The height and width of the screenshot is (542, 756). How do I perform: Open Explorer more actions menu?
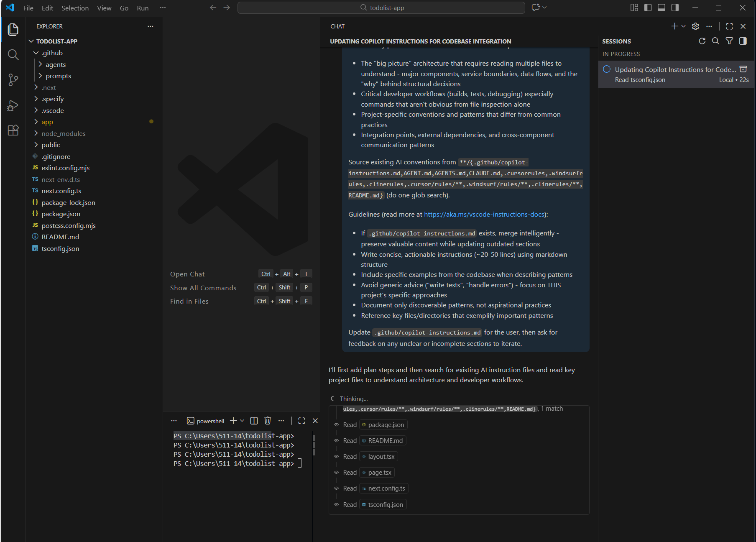pos(151,26)
